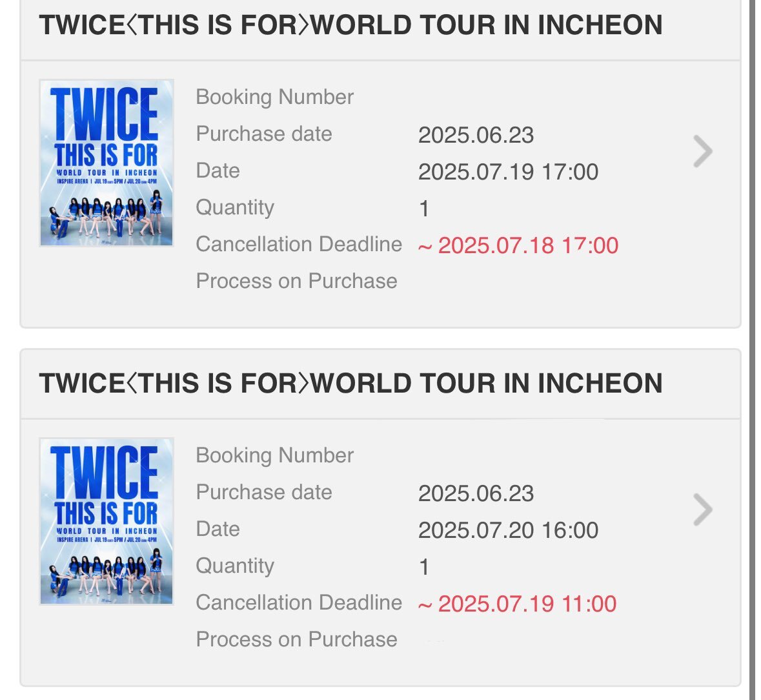
Task: Click Quantity label in first booking card
Action: (235, 208)
